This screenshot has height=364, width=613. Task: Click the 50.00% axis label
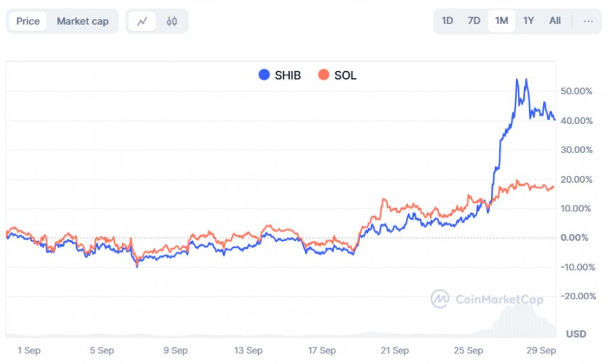[576, 91]
